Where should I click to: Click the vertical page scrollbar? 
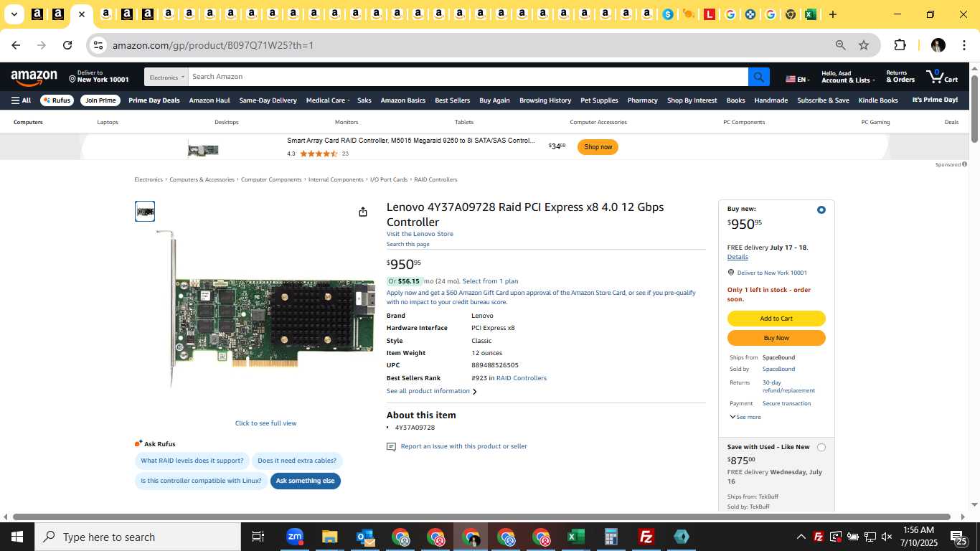pos(974,108)
